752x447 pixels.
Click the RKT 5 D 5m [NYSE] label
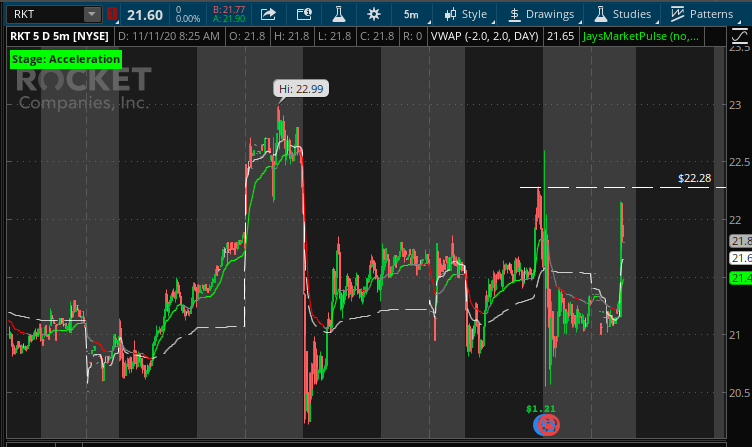(59, 36)
